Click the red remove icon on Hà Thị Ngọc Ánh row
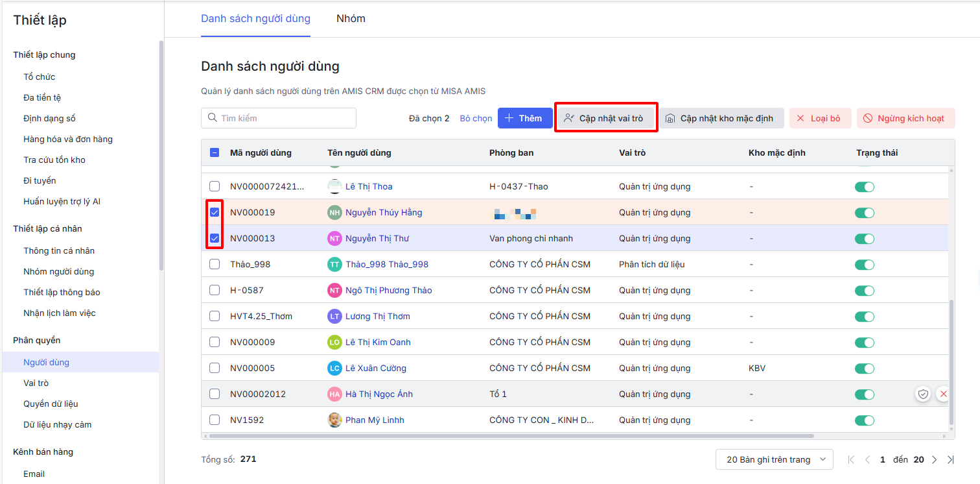 (943, 394)
